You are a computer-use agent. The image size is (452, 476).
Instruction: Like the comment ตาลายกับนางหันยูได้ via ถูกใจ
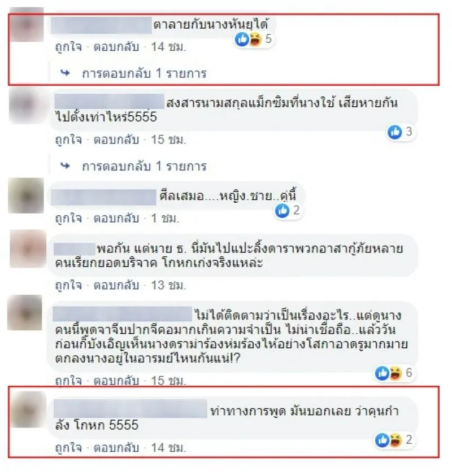point(68,47)
